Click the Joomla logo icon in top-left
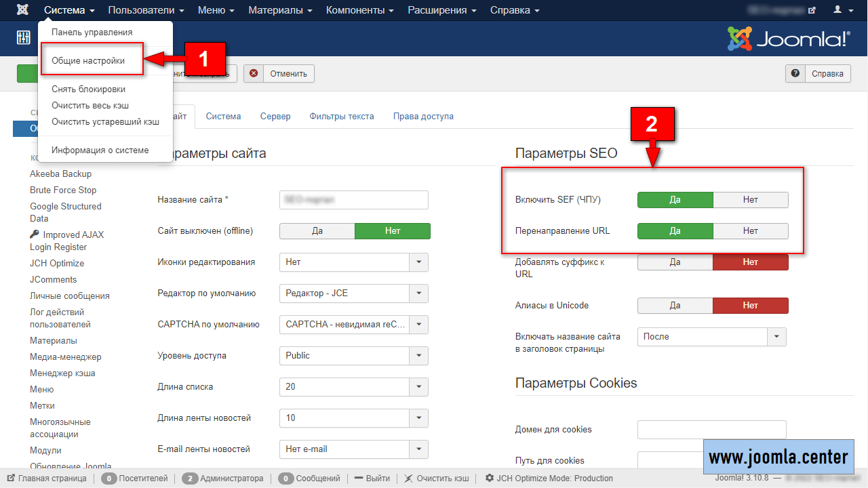 (x=24, y=10)
